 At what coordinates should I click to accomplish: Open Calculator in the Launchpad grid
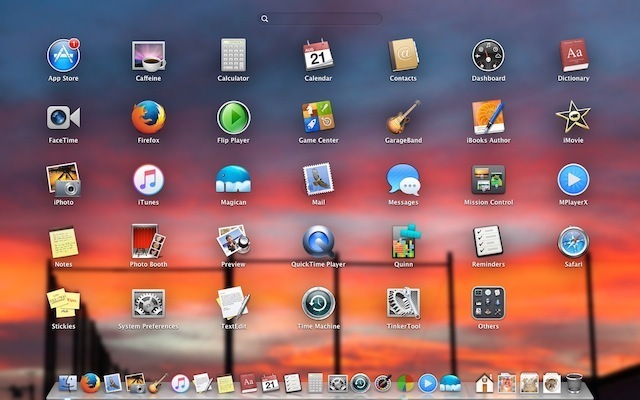[233, 55]
